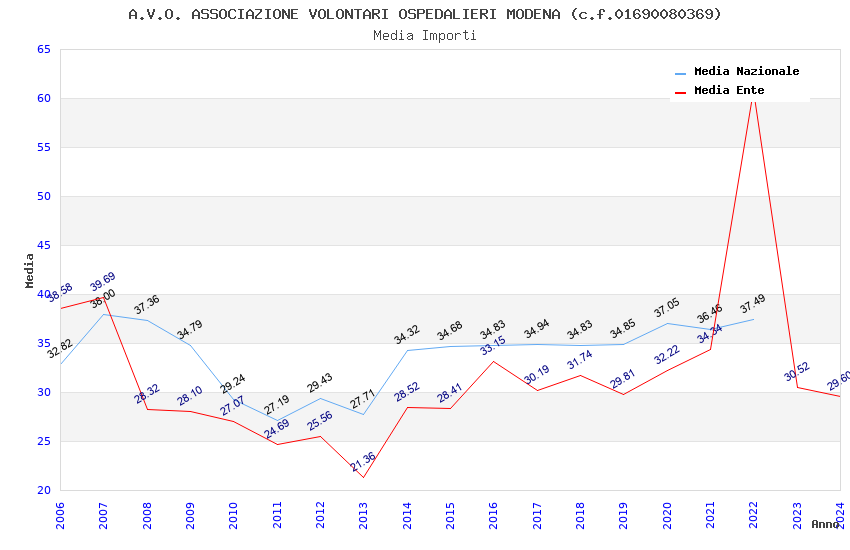
Task: Click the 27.71 data label for 2013
Action: [362, 399]
